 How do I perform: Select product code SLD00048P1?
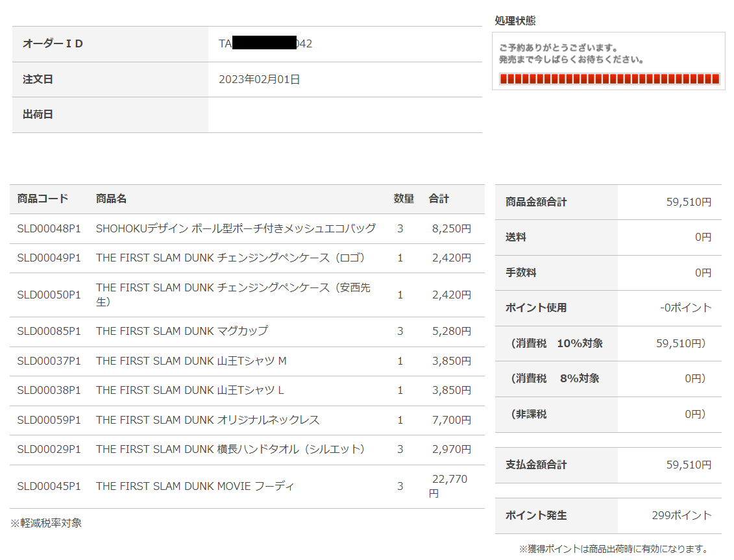click(x=49, y=228)
